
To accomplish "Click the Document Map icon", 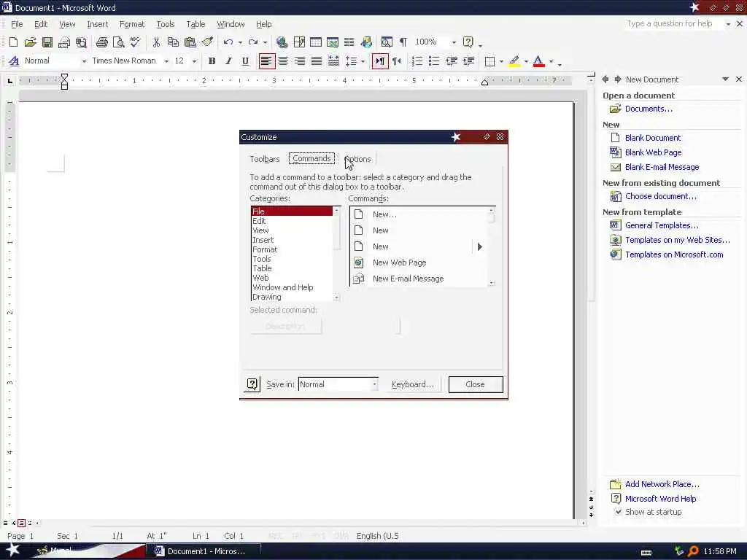I will click(387, 42).
